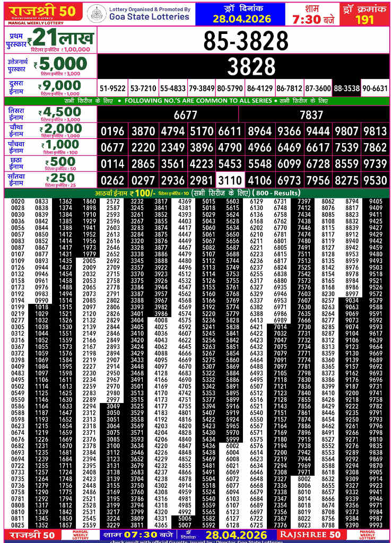Click the 7:30 evening time in the header

[313, 20]
